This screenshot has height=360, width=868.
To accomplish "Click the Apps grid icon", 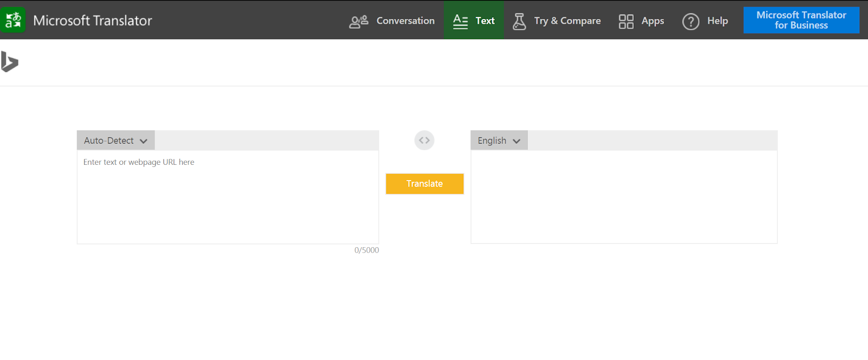I will [626, 21].
